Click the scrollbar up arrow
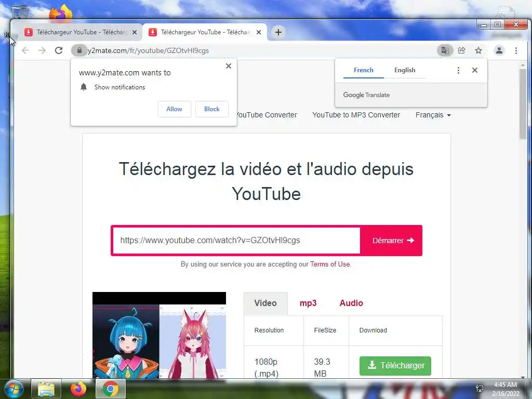Viewport: 532px width, 399px height. pos(523,65)
